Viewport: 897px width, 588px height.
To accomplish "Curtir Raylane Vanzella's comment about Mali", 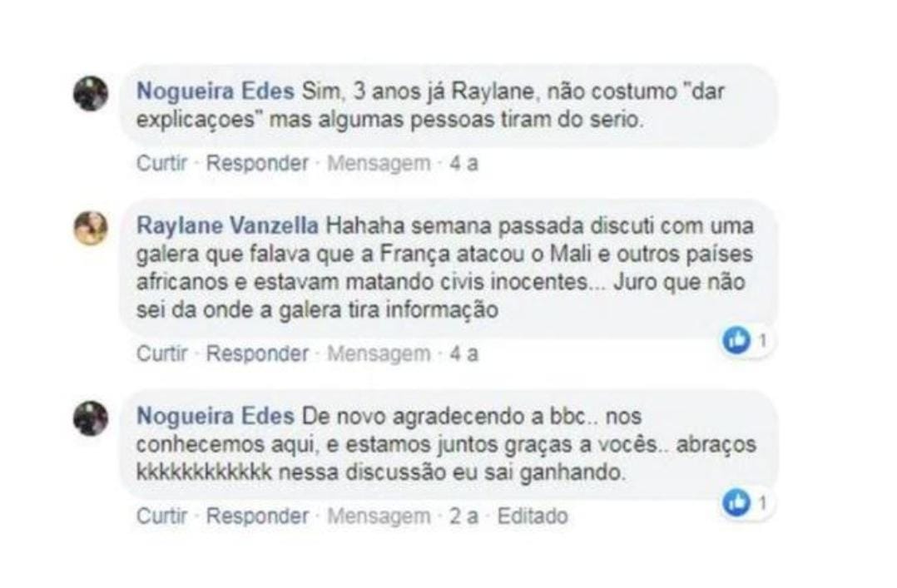I will click(x=162, y=353).
